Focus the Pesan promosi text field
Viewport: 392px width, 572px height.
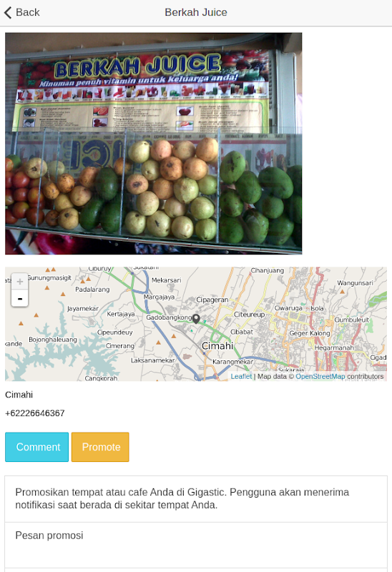pos(196,545)
